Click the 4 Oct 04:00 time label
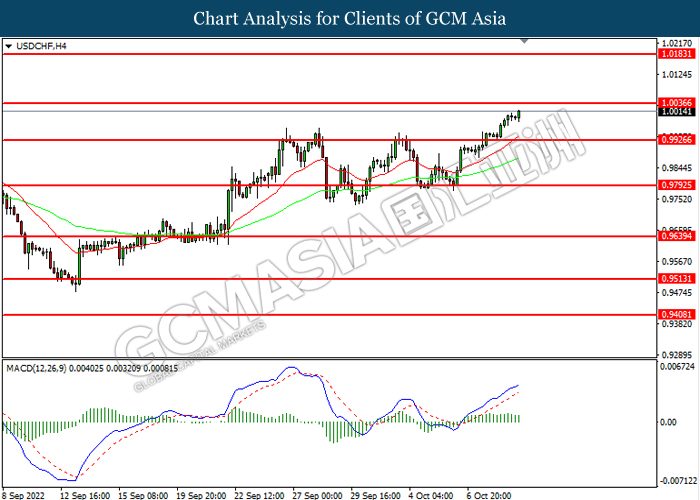700x500 pixels. pos(432,495)
